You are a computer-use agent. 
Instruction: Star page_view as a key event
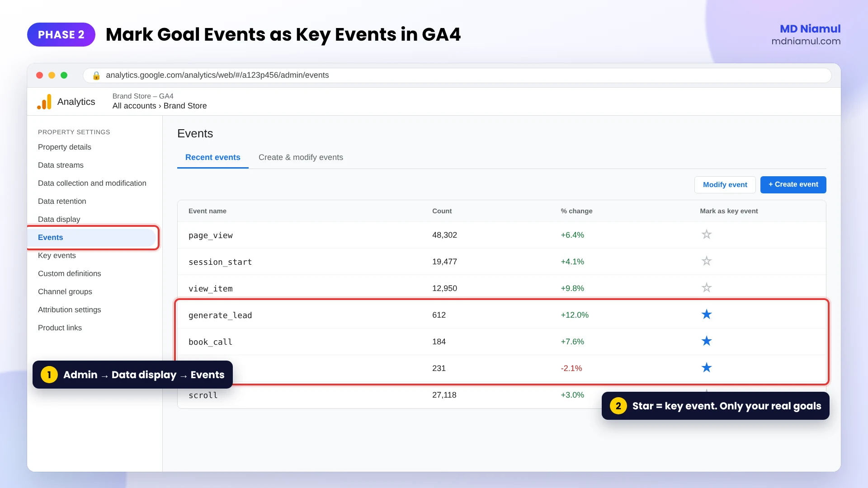707,235
